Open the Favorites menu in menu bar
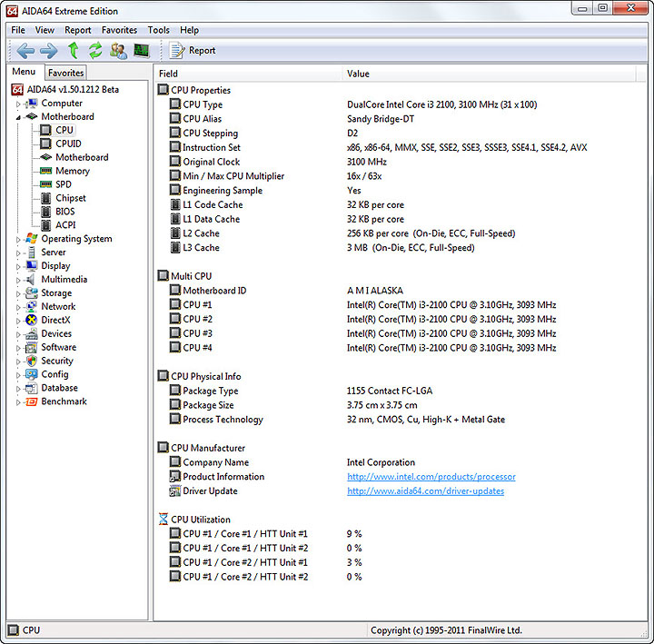This screenshot has width=654, height=644. click(119, 30)
